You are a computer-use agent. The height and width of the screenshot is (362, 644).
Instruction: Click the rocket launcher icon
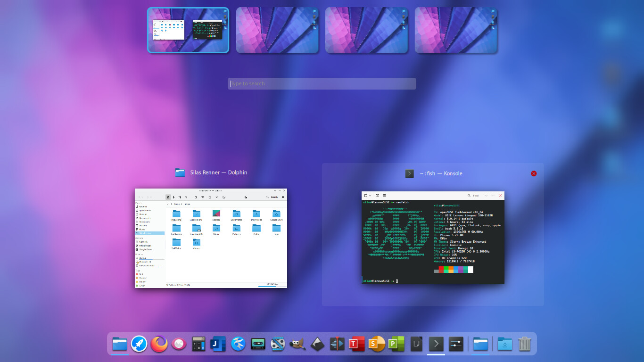click(139, 344)
